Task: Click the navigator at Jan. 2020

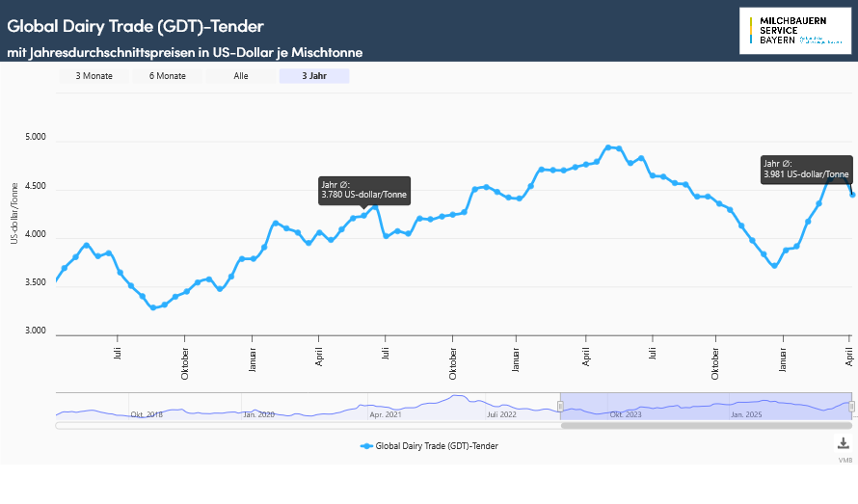Action: pyautogui.click(x=258, y=414)
